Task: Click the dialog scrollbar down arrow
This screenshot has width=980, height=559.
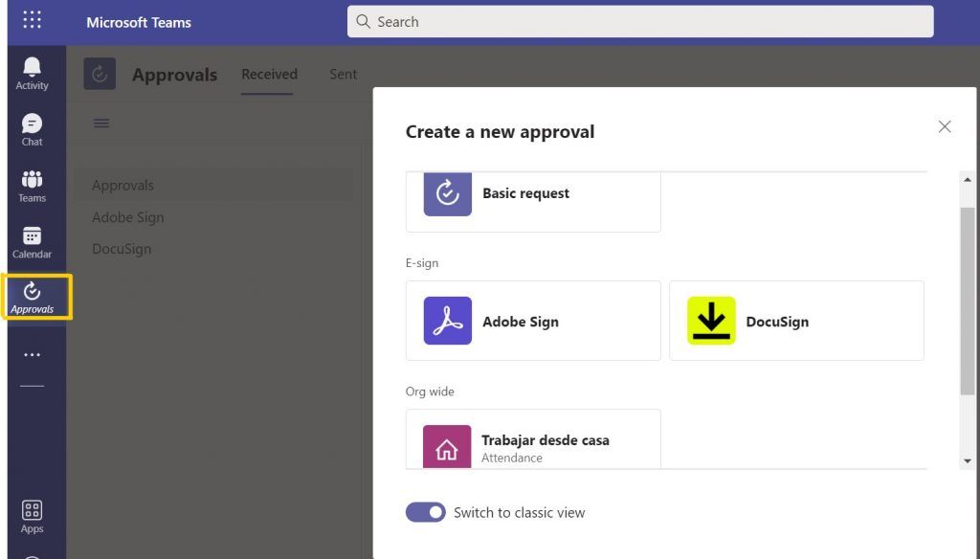Action: 968,461
